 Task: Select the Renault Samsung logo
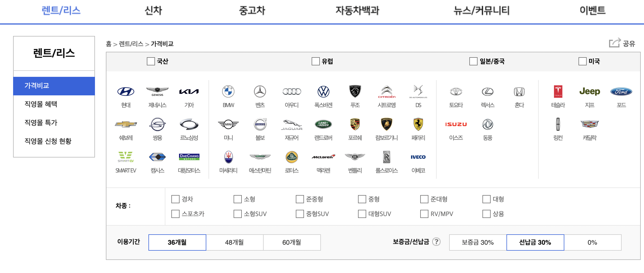[x=189, y=124]
